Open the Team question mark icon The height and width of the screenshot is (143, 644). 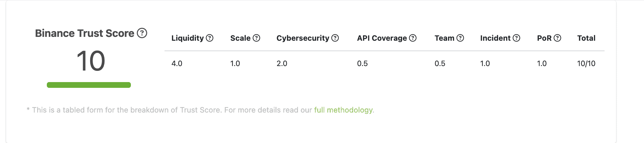(460, 38)
